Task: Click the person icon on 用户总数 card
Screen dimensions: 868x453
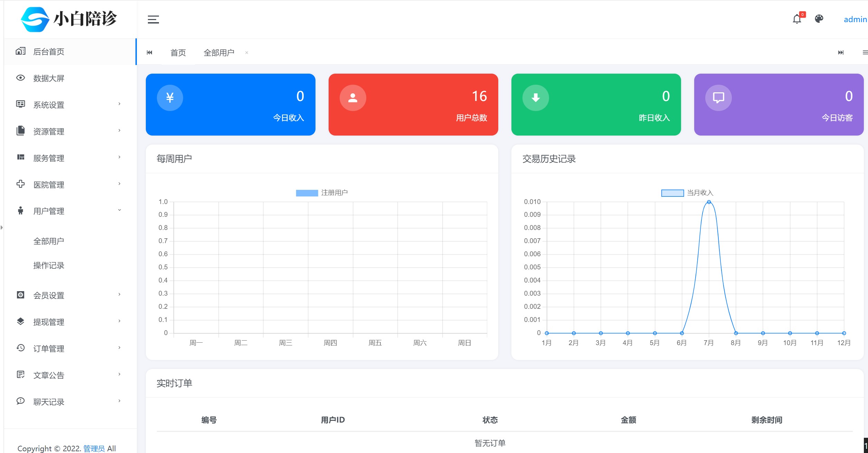Action: point(353,98)
